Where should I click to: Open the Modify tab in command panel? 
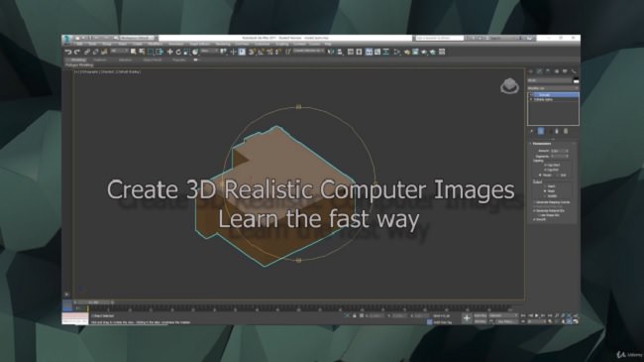[x=539, y=71]
